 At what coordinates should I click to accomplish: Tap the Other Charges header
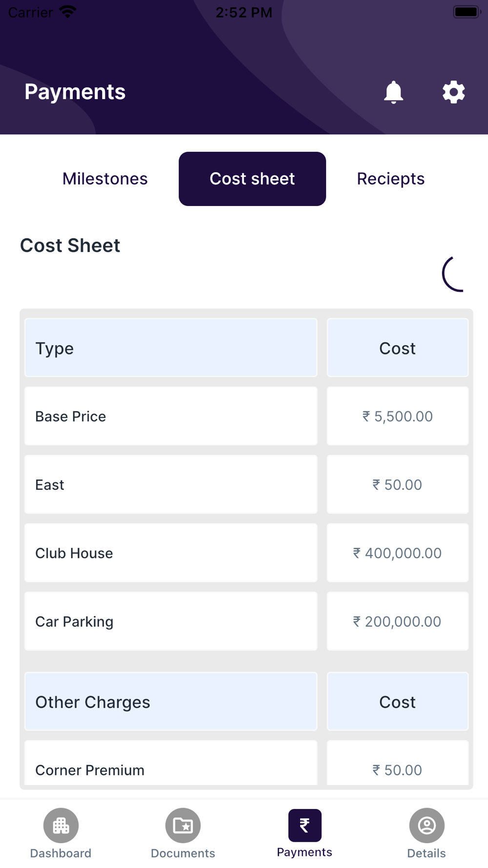coord(171,702)
